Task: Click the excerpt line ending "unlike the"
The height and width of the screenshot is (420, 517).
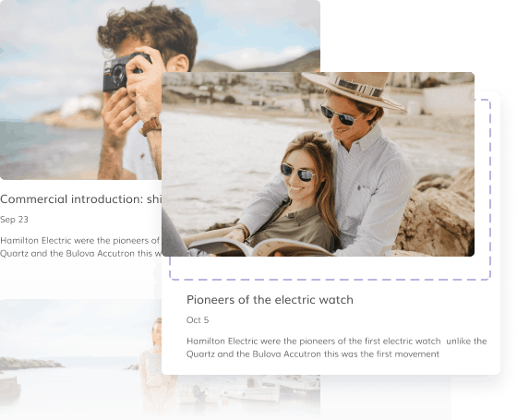Action: [x=337, y=341]
